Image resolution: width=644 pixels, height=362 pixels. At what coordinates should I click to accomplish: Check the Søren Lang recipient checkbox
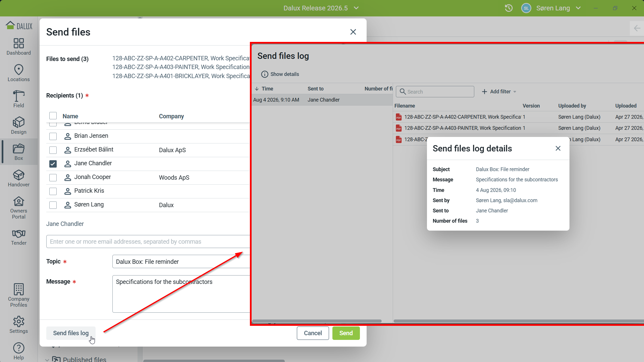53,205
